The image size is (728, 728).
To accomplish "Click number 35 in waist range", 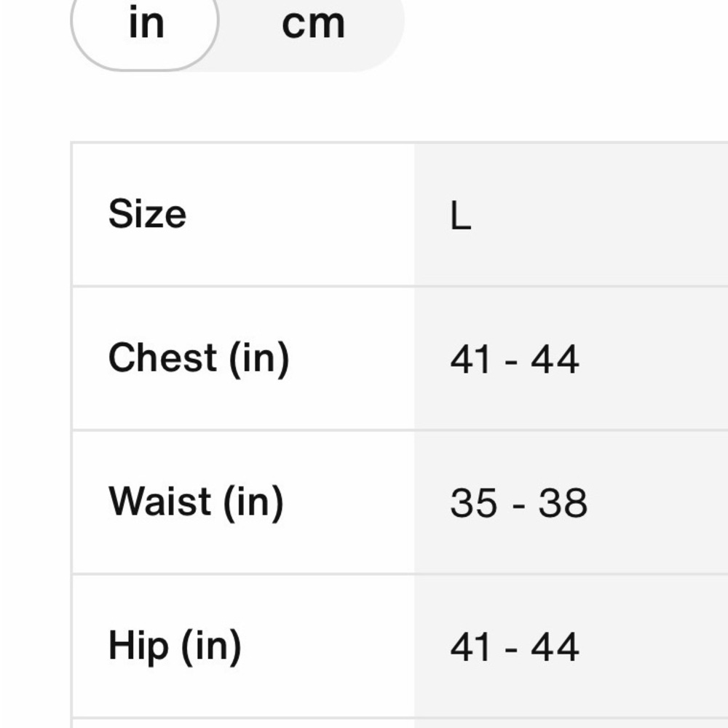I will (474, 503).
